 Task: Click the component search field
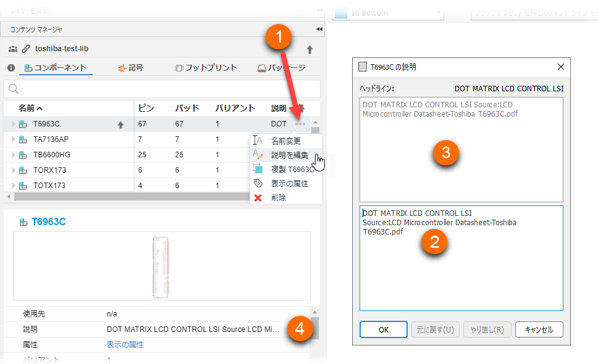pyautogui.click(x=162, y=89)
